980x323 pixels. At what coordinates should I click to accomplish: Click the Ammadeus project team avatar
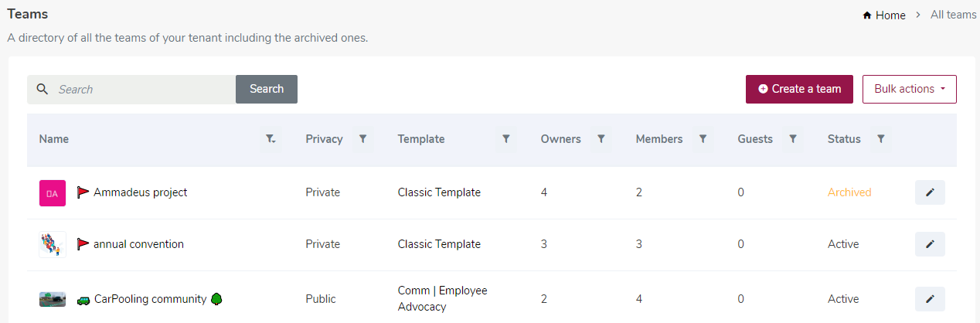point(53,192)
